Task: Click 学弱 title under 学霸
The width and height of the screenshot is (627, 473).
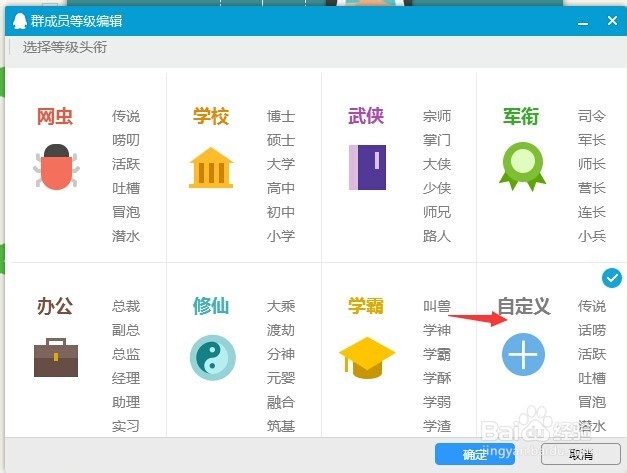Action: 437,402
